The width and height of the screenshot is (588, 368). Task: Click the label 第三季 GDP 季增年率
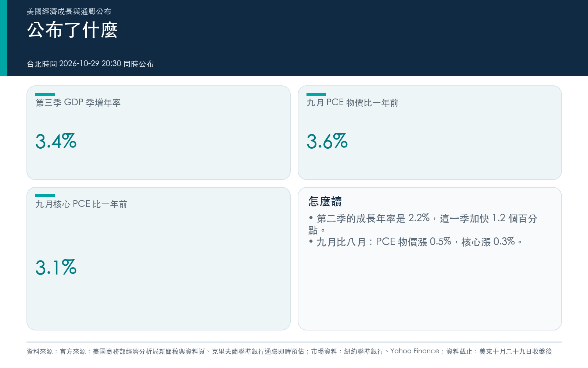click(x=78, y=102)
